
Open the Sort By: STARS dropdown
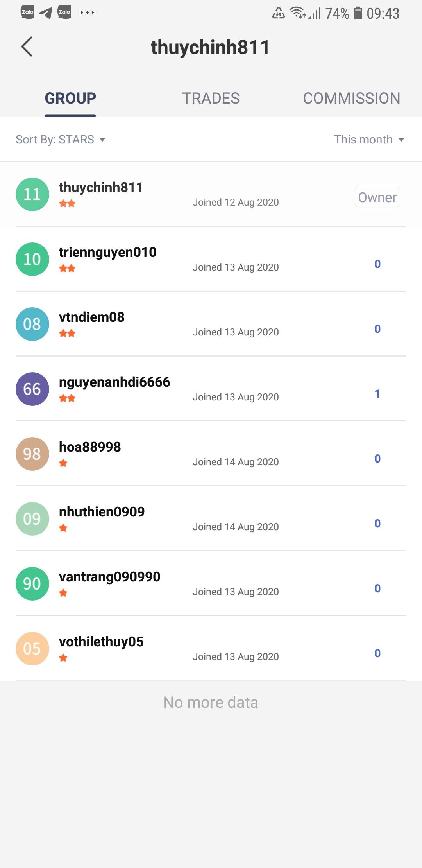click(x=61, y=140)
